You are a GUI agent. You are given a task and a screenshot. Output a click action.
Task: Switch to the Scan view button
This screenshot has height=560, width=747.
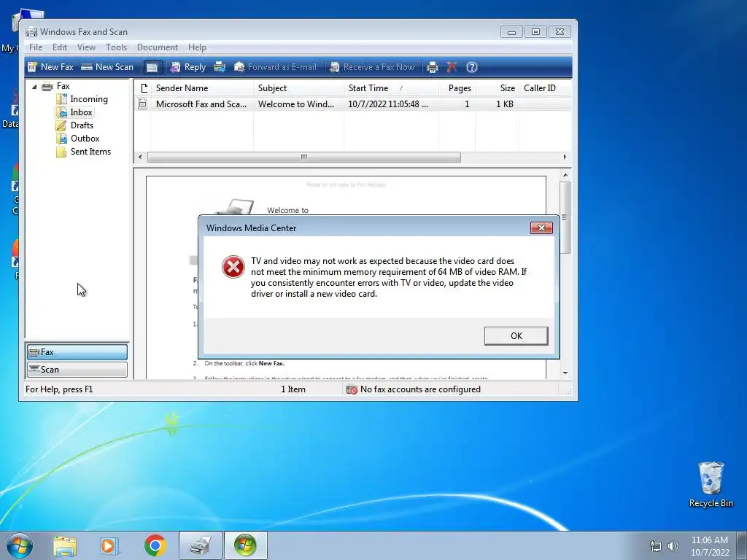[77, 370]
